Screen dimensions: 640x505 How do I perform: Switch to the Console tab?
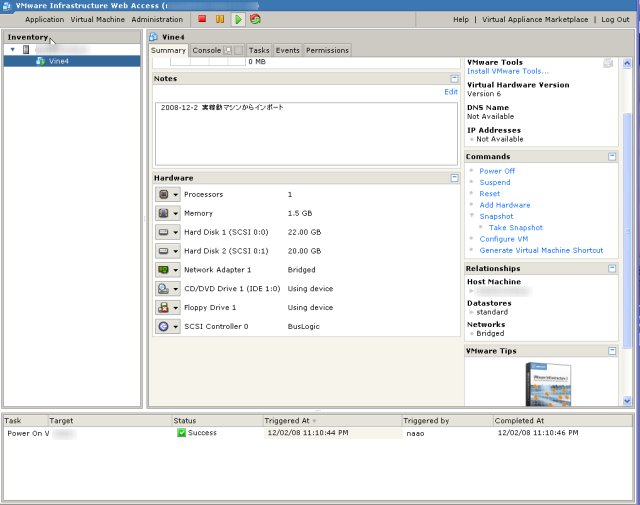point(207,50)
